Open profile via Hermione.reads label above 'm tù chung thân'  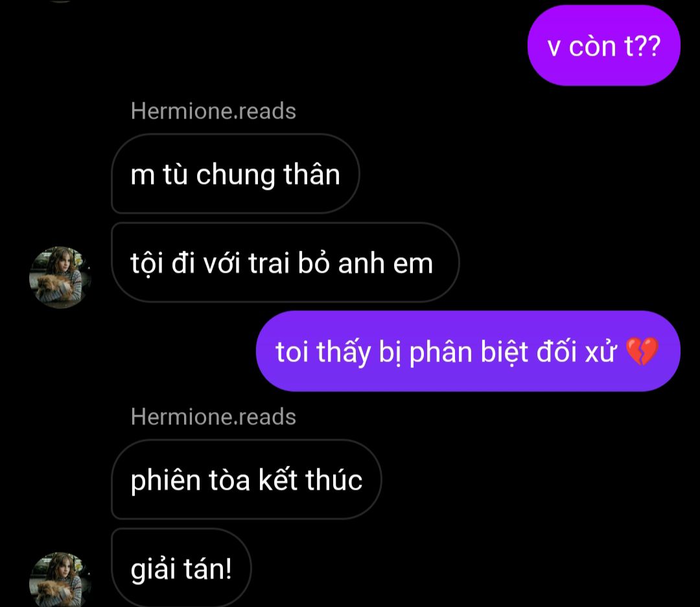(x=213, y=111)
